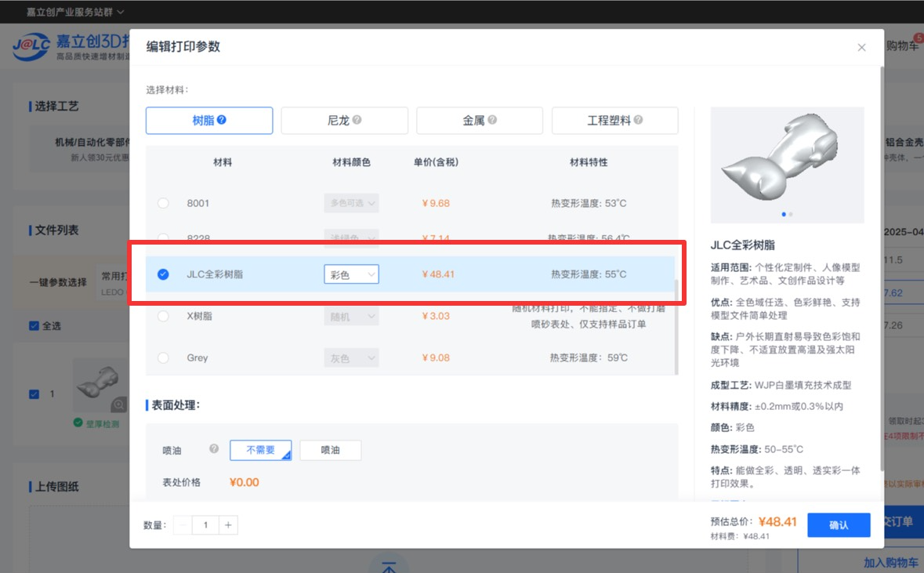Screen dimensions: 924x573
Task: Close the 编辑打印参数 dialog with X icon
Action: click(861, 48)
